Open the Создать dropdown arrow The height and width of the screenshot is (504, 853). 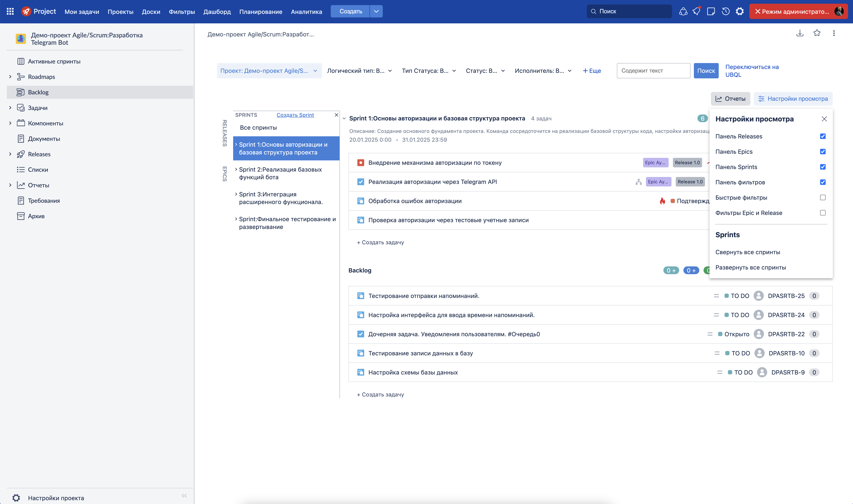pos(376,11)
